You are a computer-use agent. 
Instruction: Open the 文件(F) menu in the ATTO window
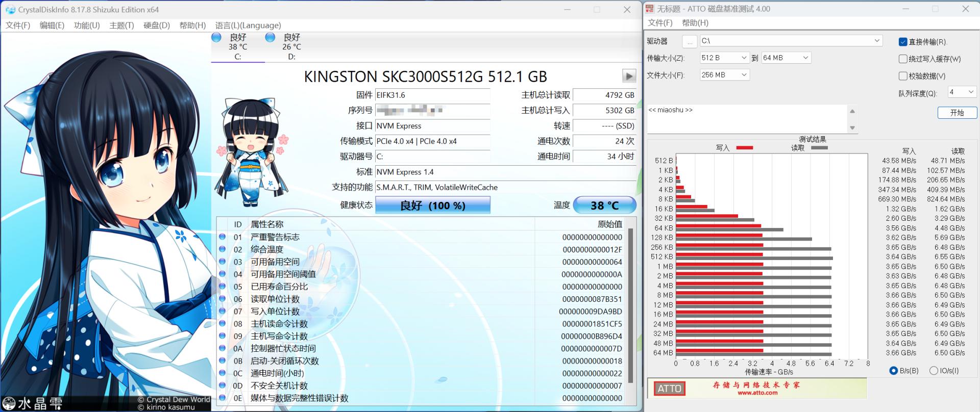[x=660, y=23]
